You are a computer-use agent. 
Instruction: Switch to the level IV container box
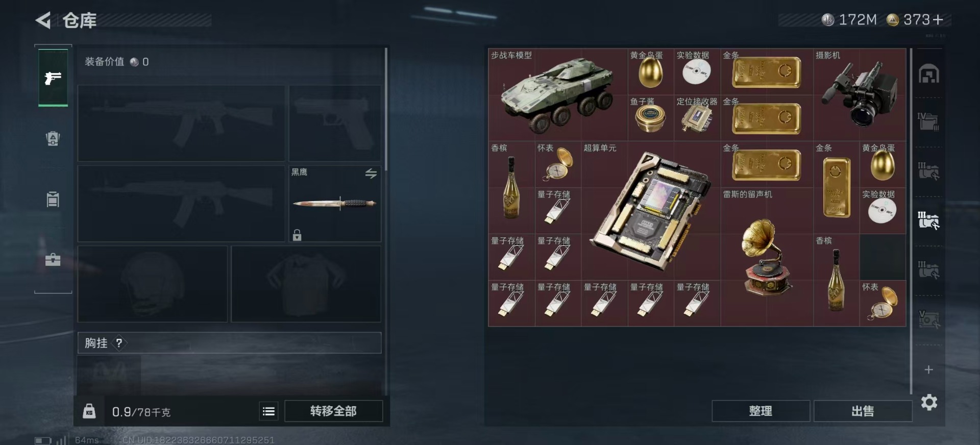928,121
